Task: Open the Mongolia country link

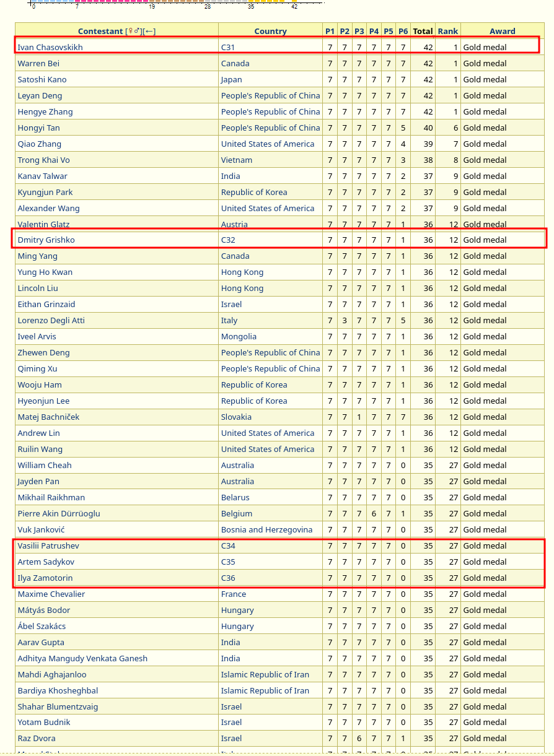Action: (239, 336)
